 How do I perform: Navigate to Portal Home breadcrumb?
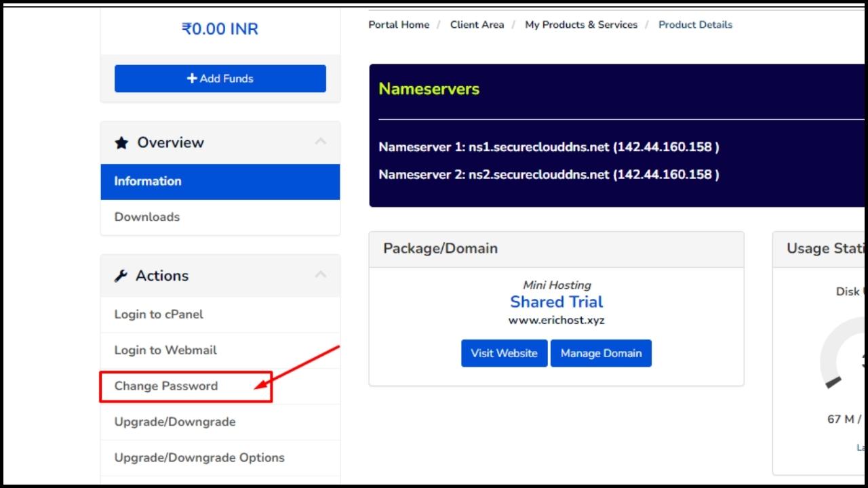[398, 24]
